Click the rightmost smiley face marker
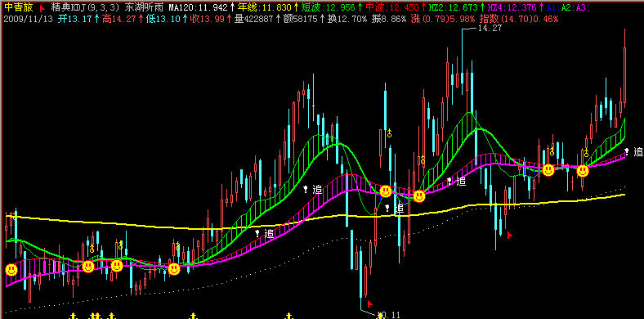 583,171
